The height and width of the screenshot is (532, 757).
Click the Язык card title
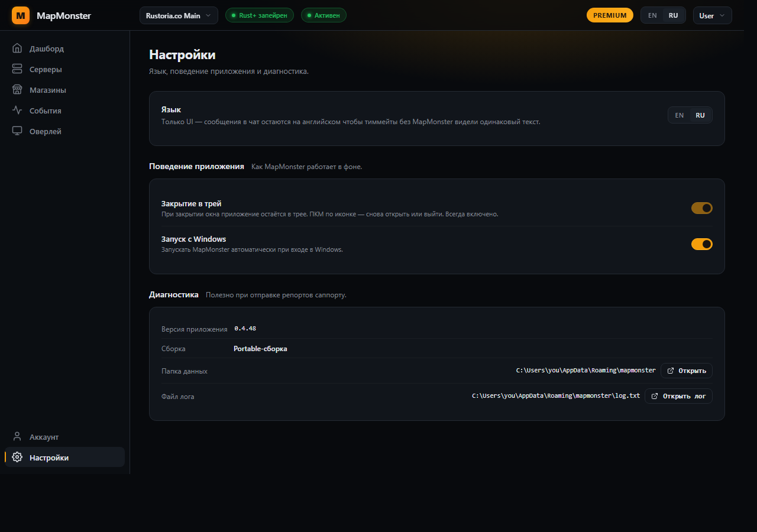point(172,110)
